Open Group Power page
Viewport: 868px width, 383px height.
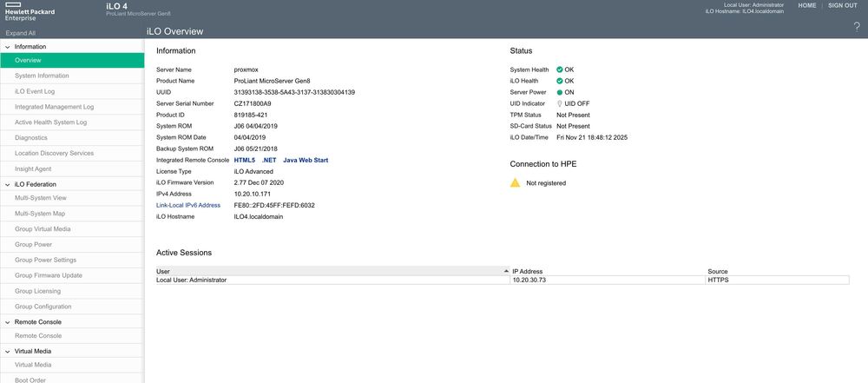[72, 244]
